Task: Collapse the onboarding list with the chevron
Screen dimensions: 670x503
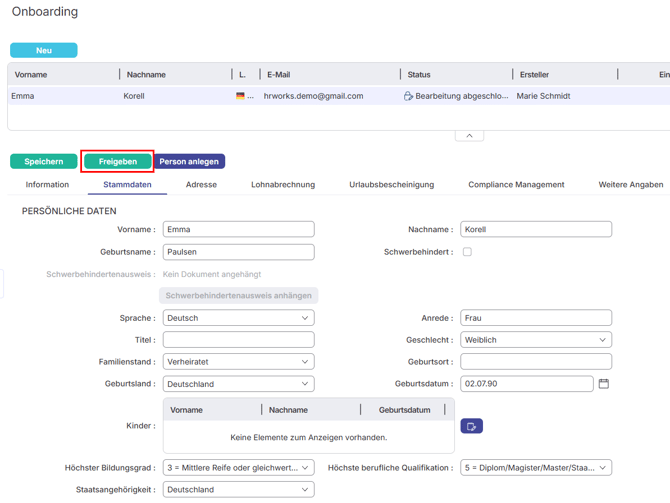Action: 469,136
